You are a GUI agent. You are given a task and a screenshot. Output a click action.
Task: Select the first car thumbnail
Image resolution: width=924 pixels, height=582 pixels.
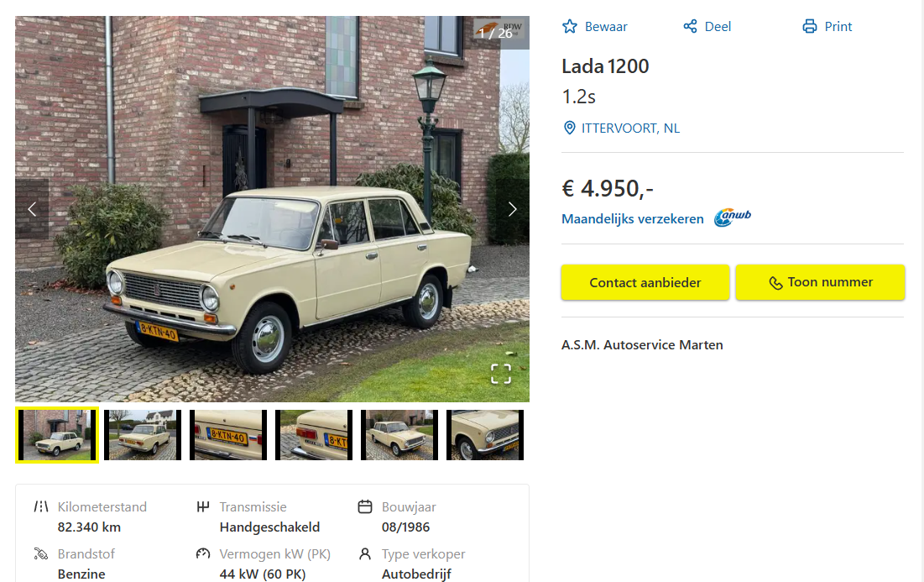[57, 435]
